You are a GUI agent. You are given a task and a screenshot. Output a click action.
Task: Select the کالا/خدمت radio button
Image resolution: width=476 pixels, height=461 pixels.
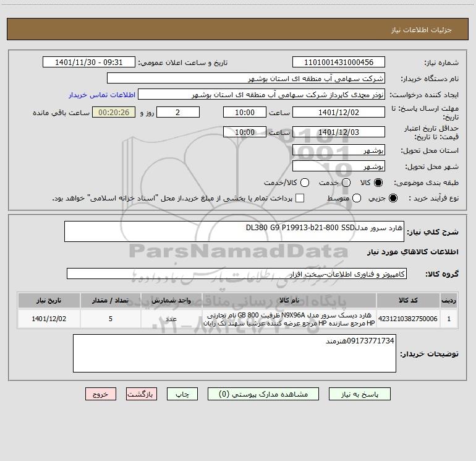coord(305,183)
